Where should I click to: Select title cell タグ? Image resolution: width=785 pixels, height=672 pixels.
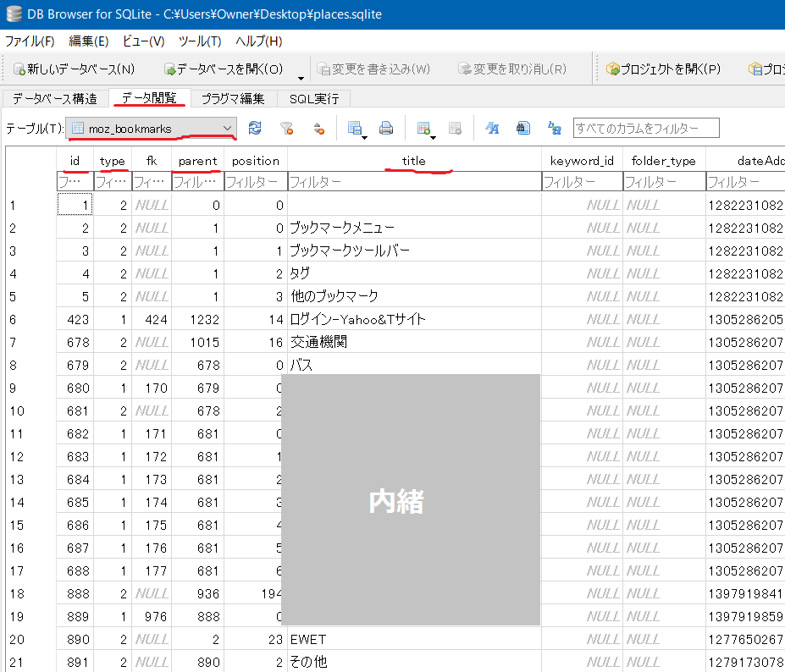[x=415, y=273]
